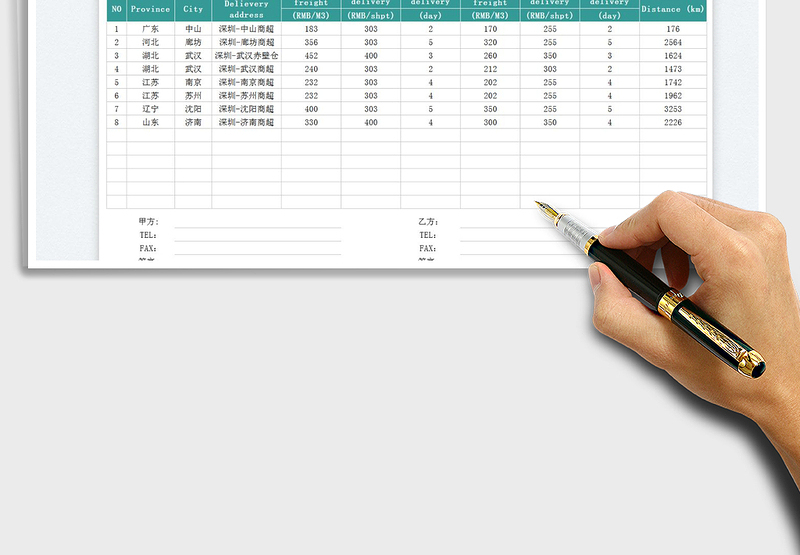Select the distance value 2226
800x555 pixels.
[x=672, y=122]
